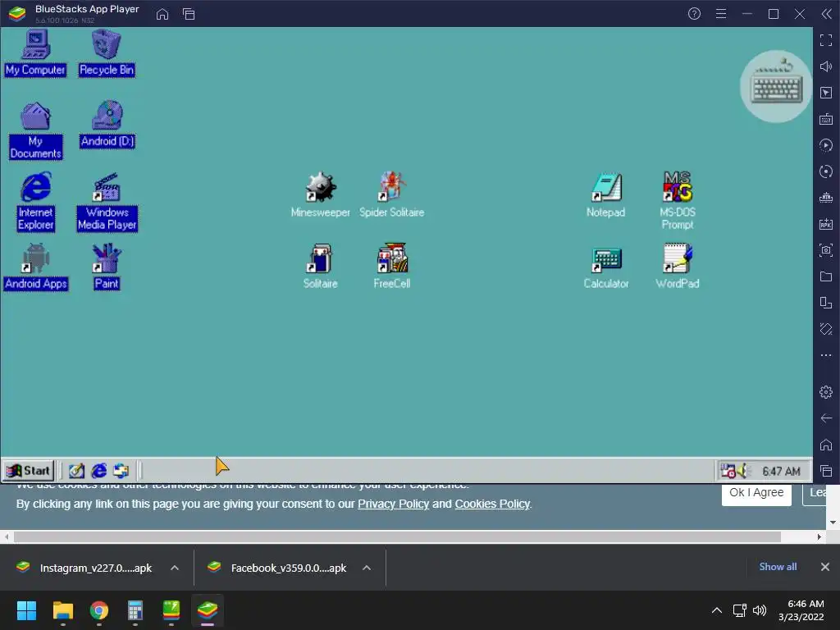Launch Internet Explorer from quick launch bar
The image size is (840, 630).
[x=99, y=471]
